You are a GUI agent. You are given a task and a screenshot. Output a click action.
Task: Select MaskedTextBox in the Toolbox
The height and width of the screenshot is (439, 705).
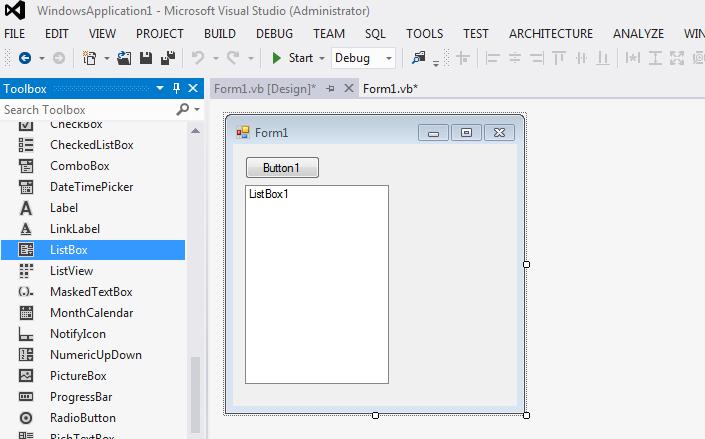coord(93,292)
